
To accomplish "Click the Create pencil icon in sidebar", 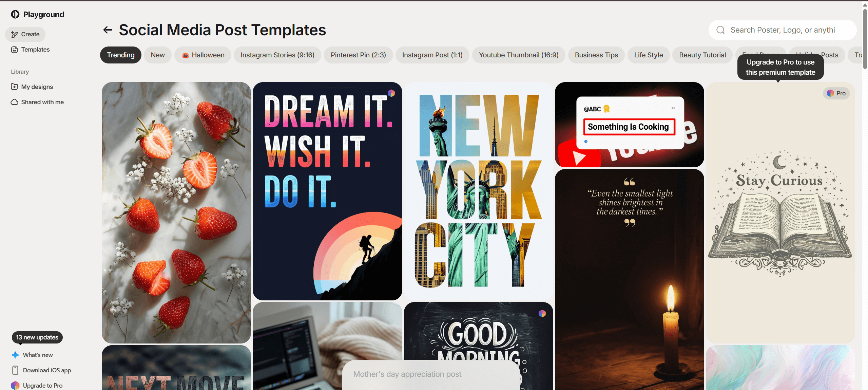I will coord(15,34).
